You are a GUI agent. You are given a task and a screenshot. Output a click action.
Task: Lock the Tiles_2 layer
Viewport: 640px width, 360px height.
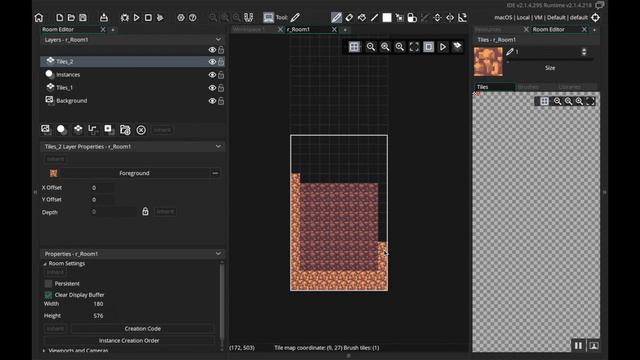coord(221,62)
